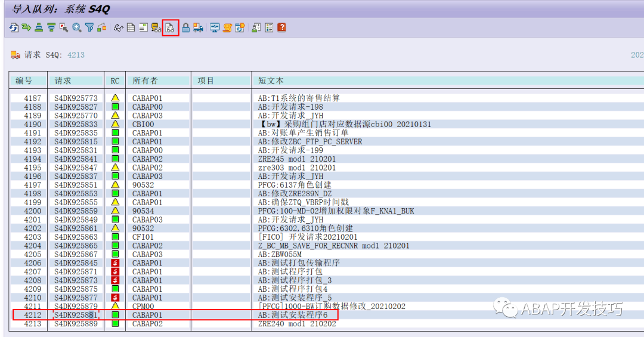Click the truck import icon
This screenshot has height=337, width=644.
tap(199, 27)
